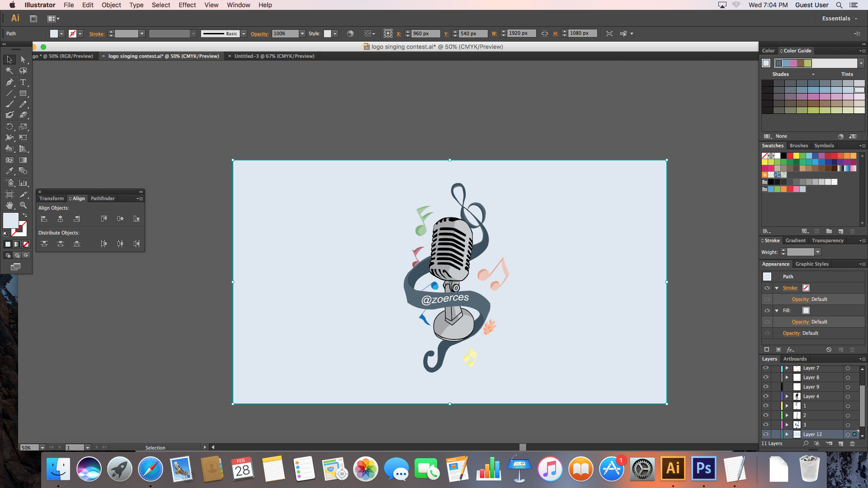Select the Magic Wand tool

pyautogui.click(x=9, y=71)
